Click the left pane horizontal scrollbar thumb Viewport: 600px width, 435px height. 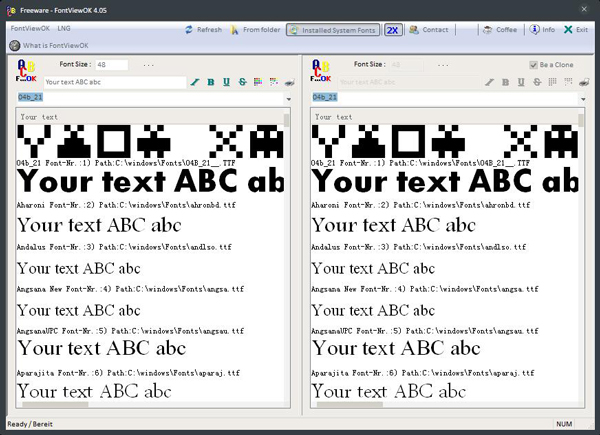coord(55,404)
